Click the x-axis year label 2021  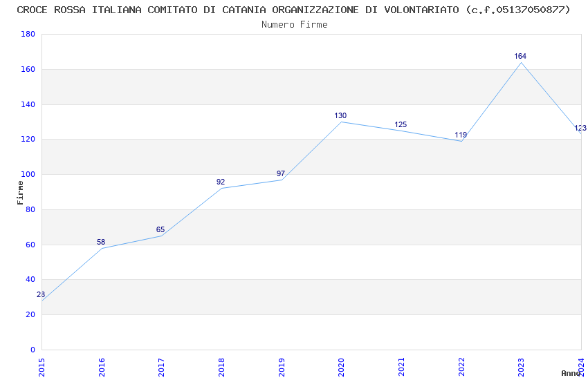click(x=402, y=368)
